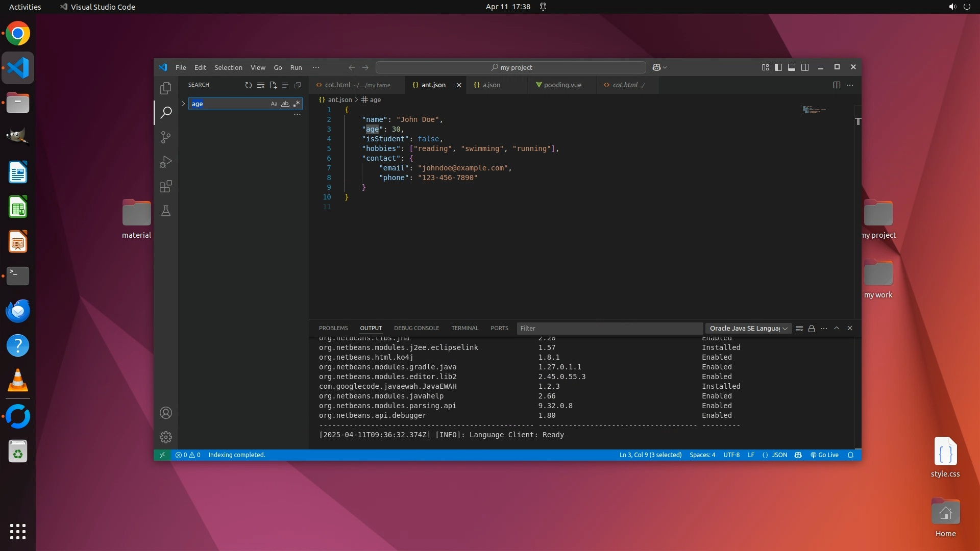
Task: Open new search editor icon
Action: pyautogui.click(x=273, y=85)
